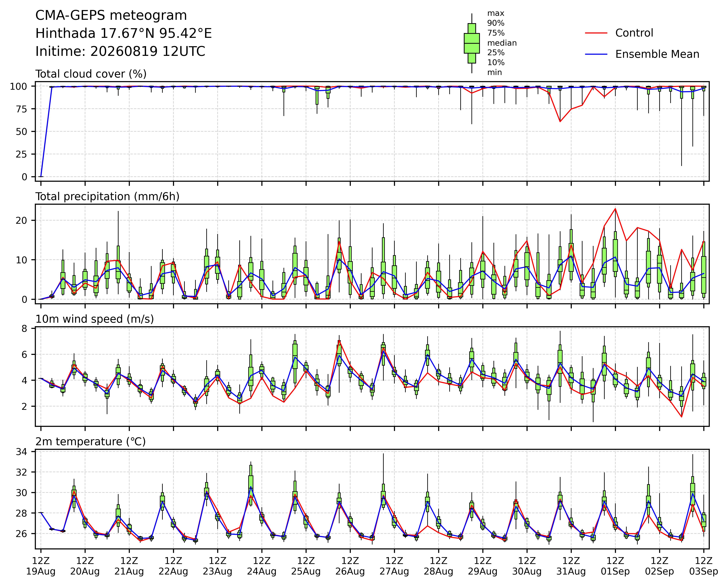This screenshot has height=586, width=728.
Task: Click the 'min' box-plot legend label
Action: coord(495,73)
